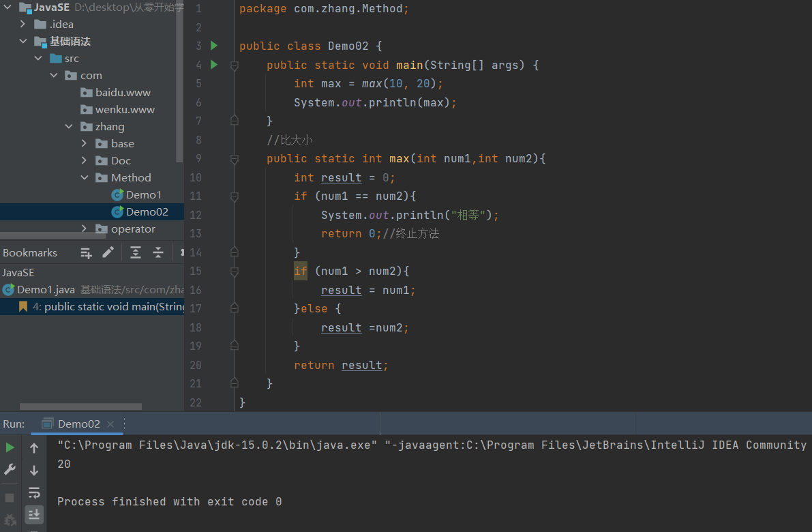Click the Demo02 class icon in tree
The image size is (812, 532).
[117, 212]
